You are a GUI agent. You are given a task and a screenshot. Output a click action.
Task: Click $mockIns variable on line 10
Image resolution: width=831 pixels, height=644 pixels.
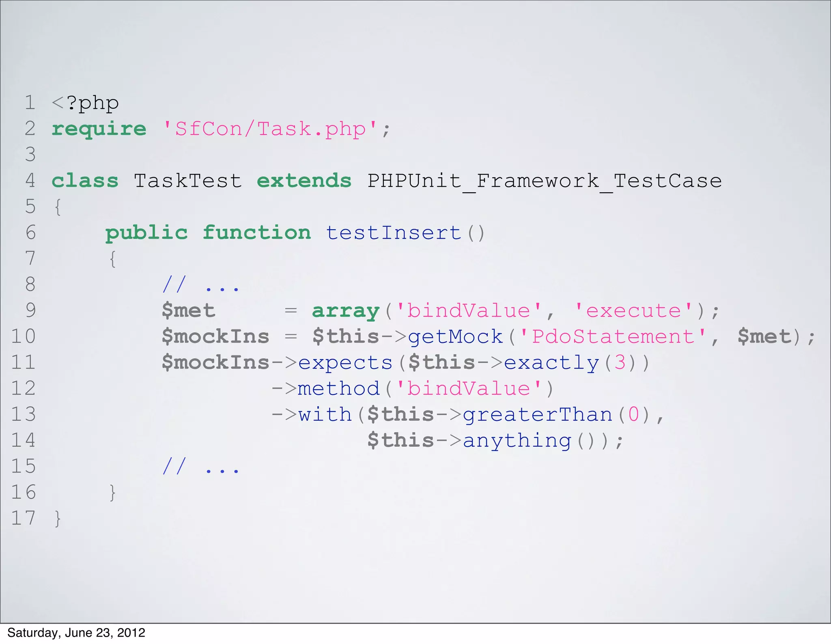tap(215, 336)
